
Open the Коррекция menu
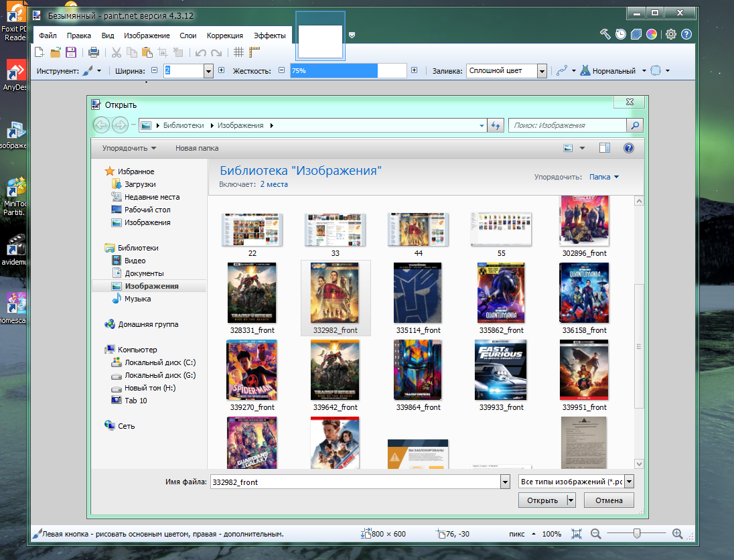pyautogui.click(x=225, y=36)
